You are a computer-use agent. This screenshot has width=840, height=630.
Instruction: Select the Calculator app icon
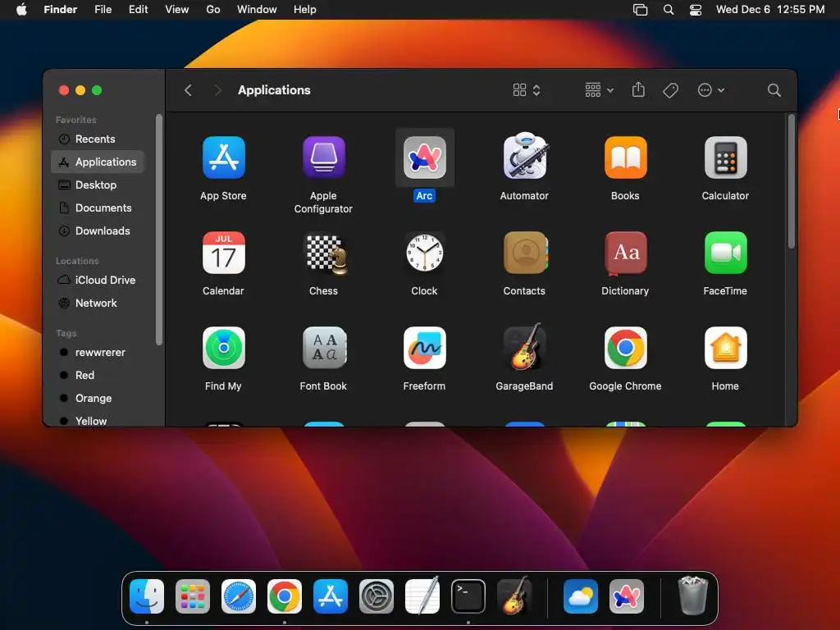[x=725, y=157]
